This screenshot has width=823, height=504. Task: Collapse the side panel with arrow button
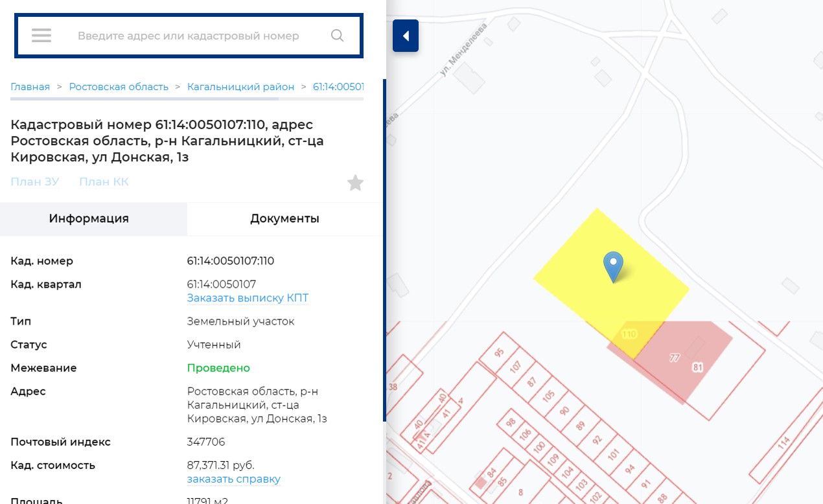406,36
